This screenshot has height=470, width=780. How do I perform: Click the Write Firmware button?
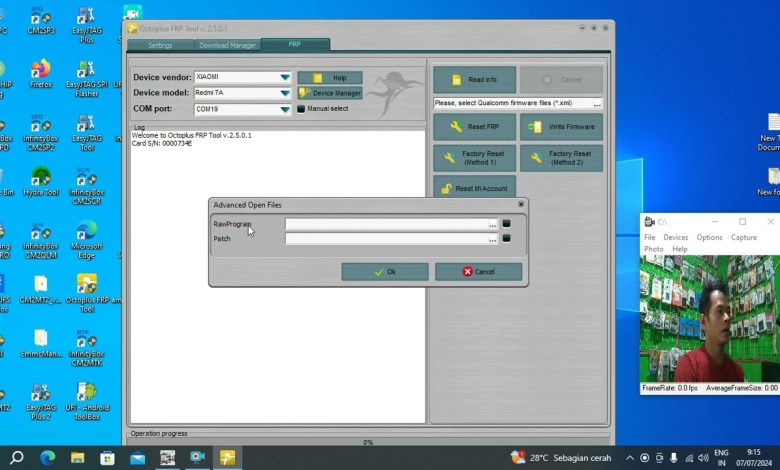[x=561, y=127]
